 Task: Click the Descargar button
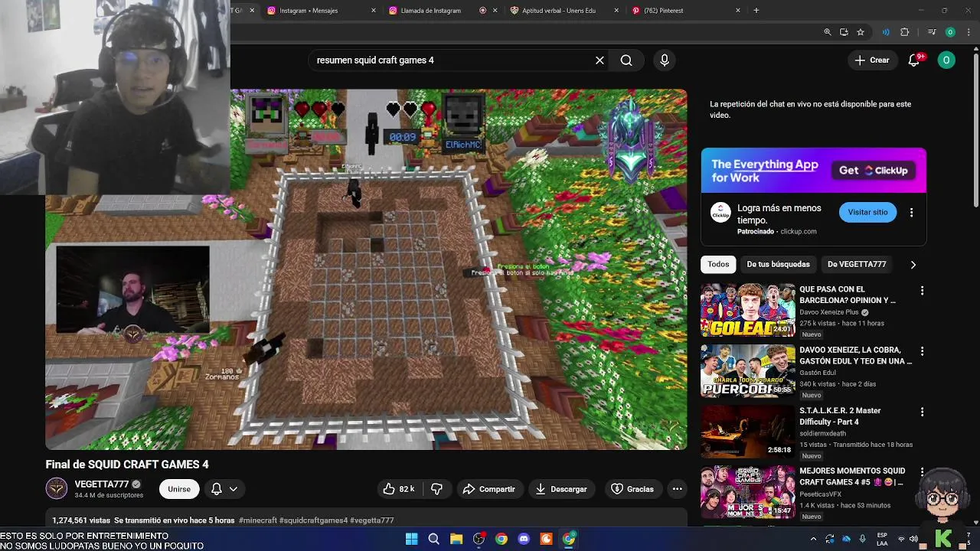561,489
